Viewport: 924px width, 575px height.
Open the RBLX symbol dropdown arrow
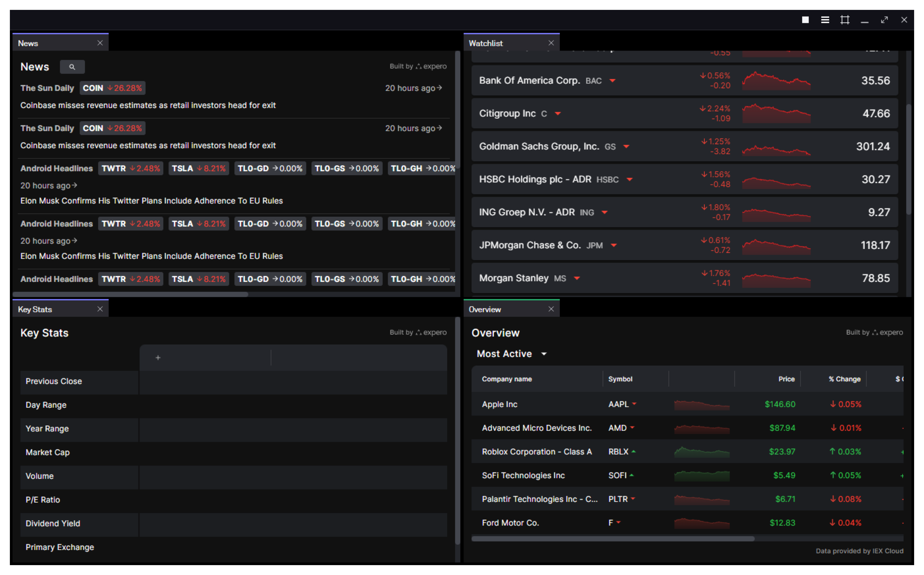634,451
